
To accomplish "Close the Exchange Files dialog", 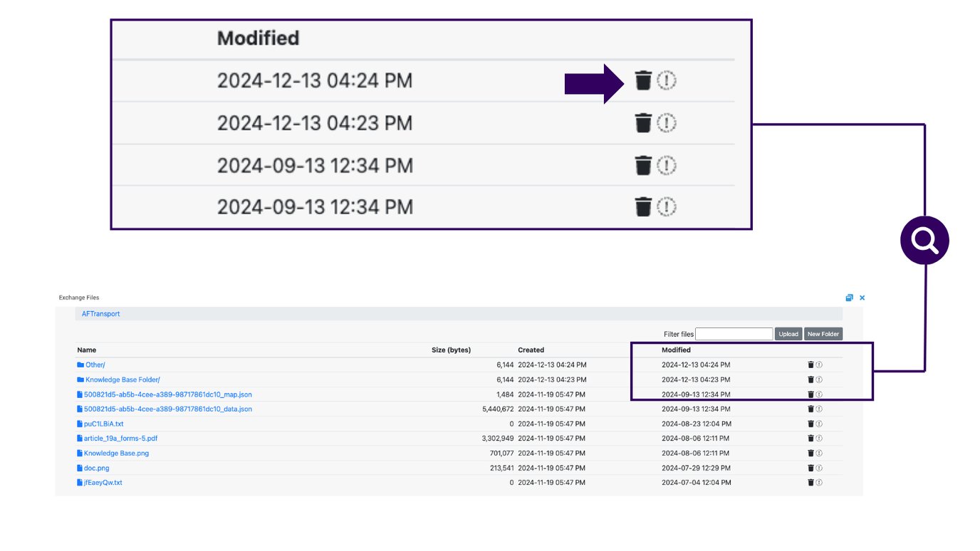I will point(862,298).
